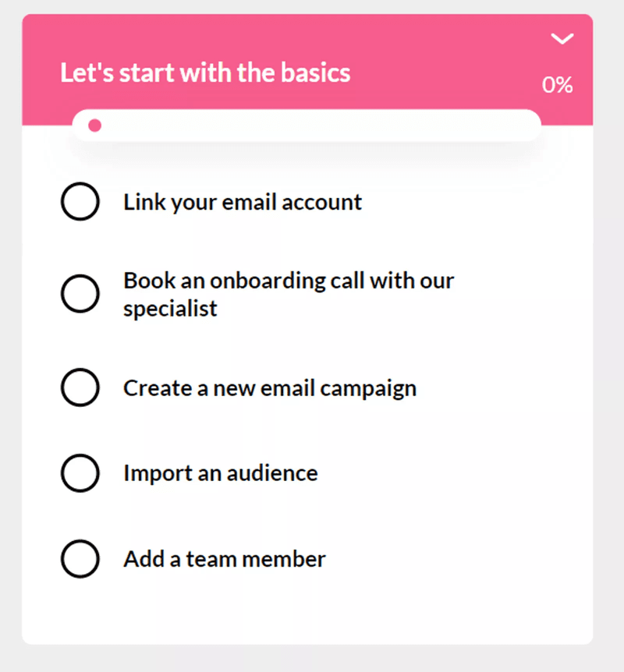Check the 'Book an onboarding call' circle
This screenshot has width=624, height=672.
click(80, 294)
